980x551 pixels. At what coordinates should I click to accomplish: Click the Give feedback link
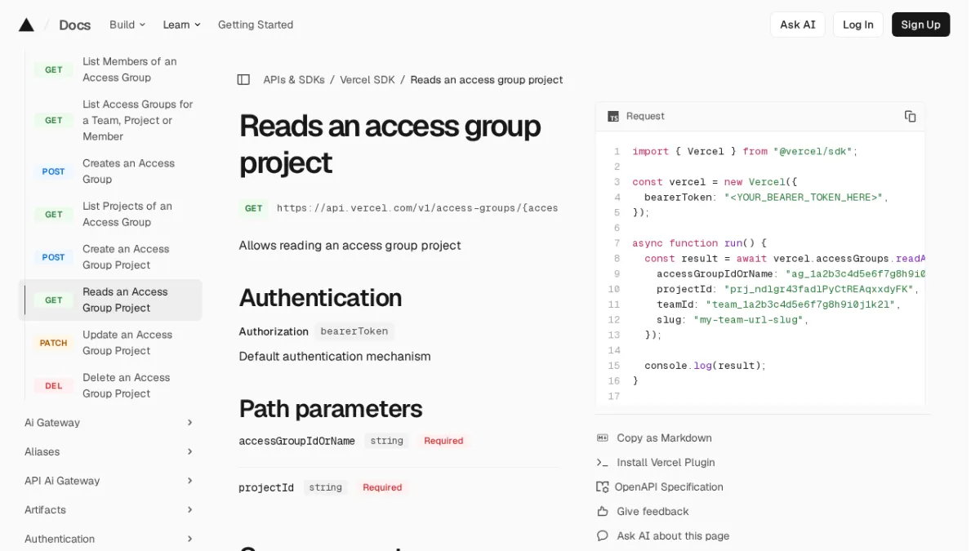tap(653, 512)
